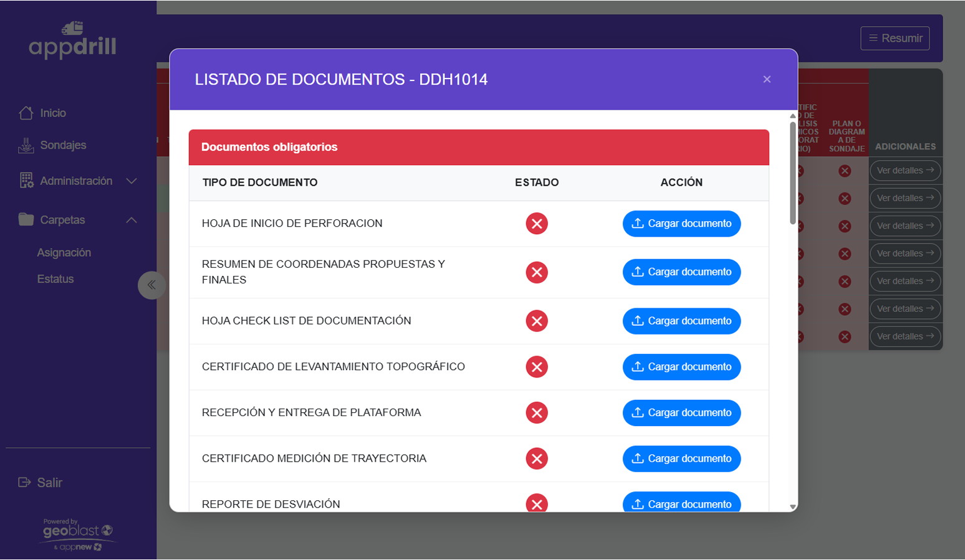Click red X status for Resumen de Coordenadas
The height and width of the screenshot is (560, 965).
tap(537, 272)
